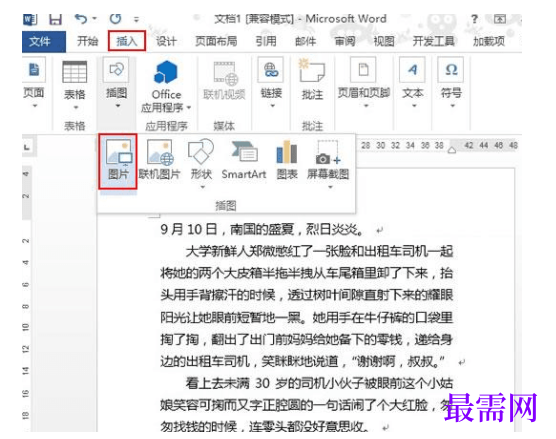Screen dimensions: 556x439
Task: Expand the 页面 dropdown arrow
Action: tap(35, 105)
